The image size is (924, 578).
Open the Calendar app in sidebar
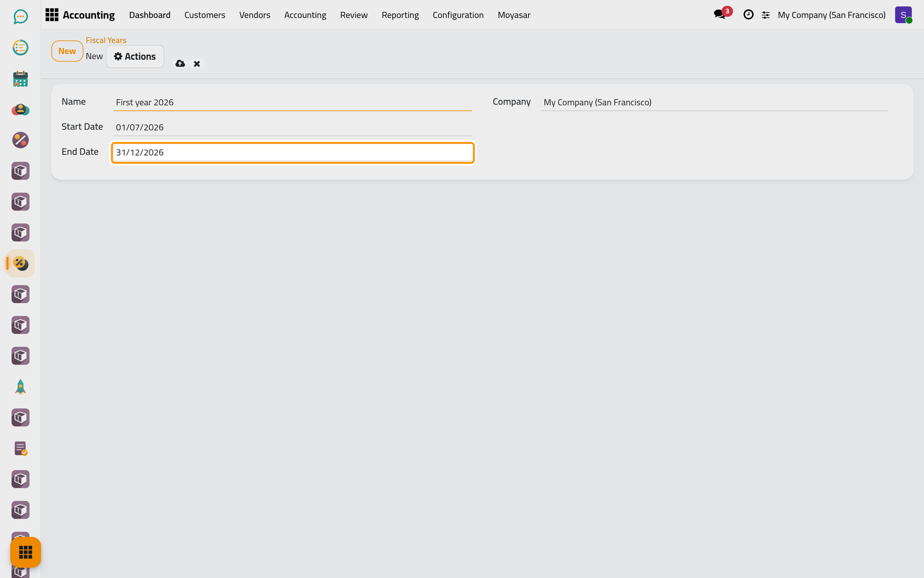coord(20,79)
